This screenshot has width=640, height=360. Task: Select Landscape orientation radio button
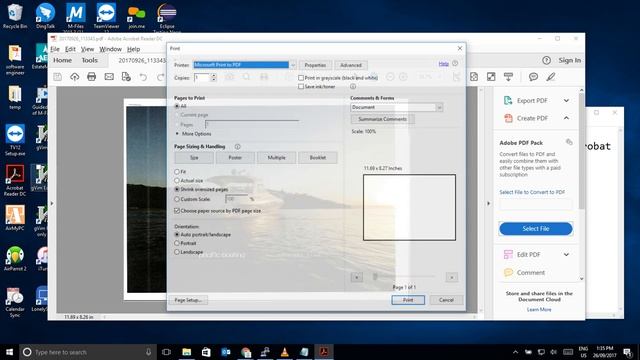pos(177,252)
